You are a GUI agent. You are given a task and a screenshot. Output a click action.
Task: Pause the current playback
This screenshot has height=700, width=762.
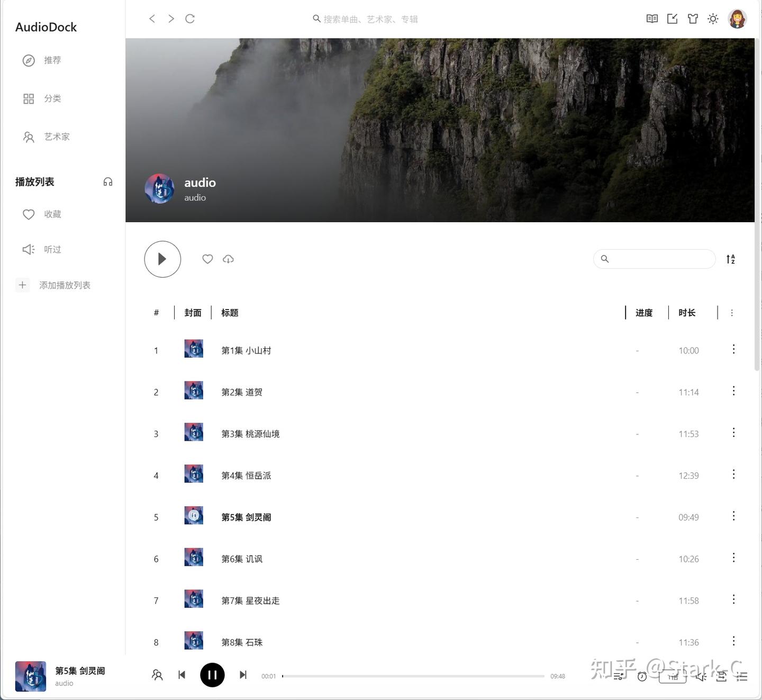(x=212, y=675)
